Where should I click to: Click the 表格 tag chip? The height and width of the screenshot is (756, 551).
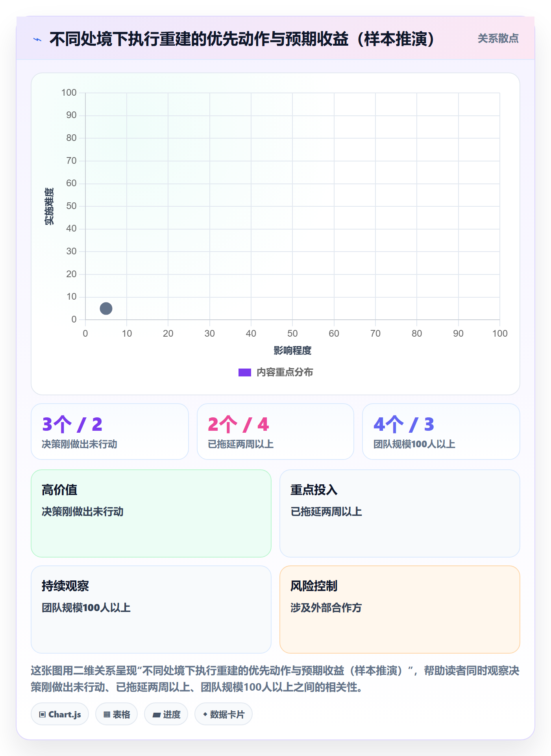coord(116,714)
